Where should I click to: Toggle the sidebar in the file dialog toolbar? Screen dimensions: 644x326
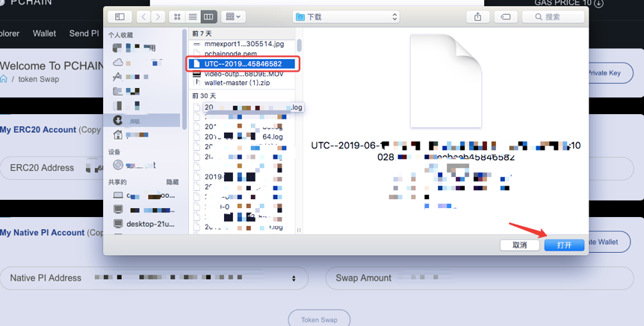[x=120, y=17]
